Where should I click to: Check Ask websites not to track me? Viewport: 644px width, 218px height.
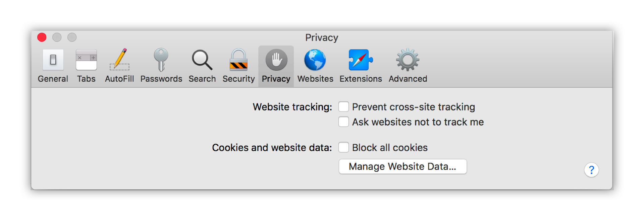(x=343, y=122)
